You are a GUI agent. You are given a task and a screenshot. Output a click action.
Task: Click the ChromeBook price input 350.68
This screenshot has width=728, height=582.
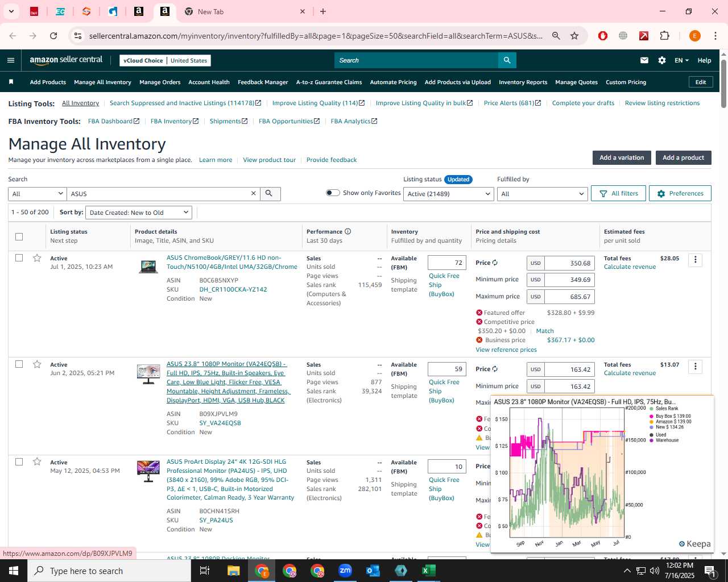tap(569, 263)
